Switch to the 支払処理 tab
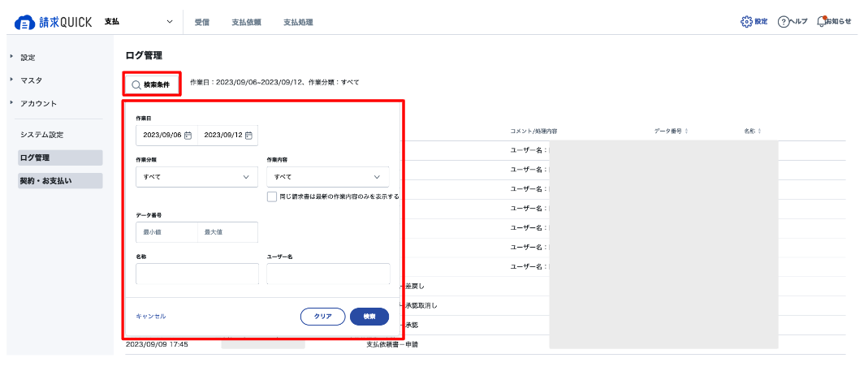868x371 pixels. [x=298, y=22]
